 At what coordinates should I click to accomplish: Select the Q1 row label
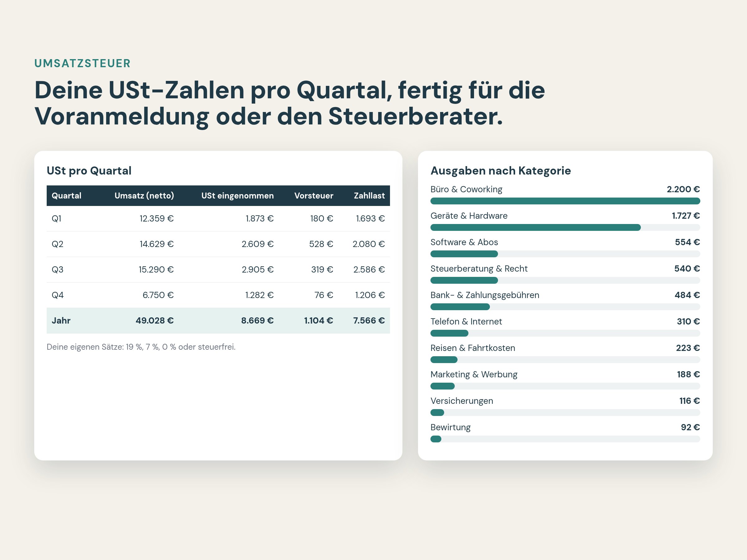[x=56, y=219]
